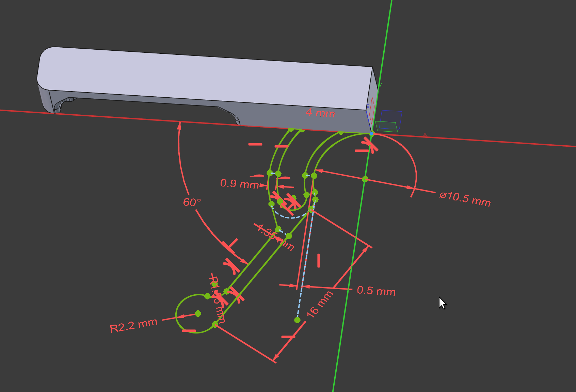Click the 16 mm length dimension
Viewport: 576px width, 392px height.
(x=319, y=305)
